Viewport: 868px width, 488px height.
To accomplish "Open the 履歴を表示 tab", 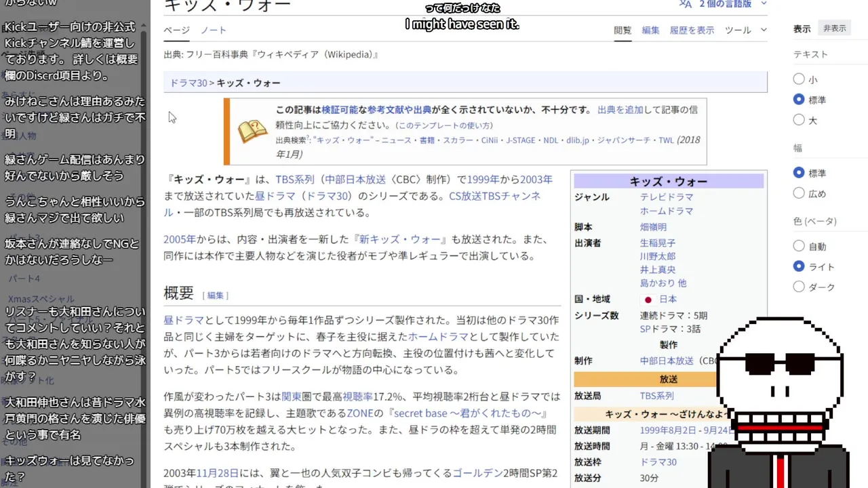I will point(692,30).
